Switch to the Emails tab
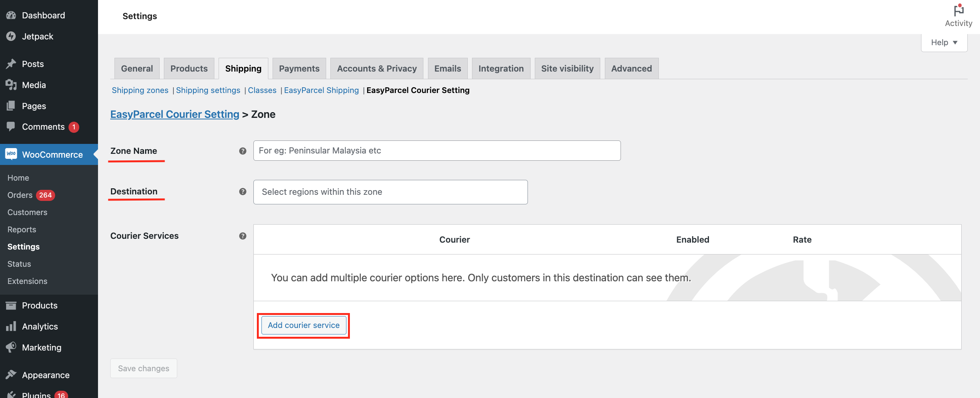 tap(448, 69)
